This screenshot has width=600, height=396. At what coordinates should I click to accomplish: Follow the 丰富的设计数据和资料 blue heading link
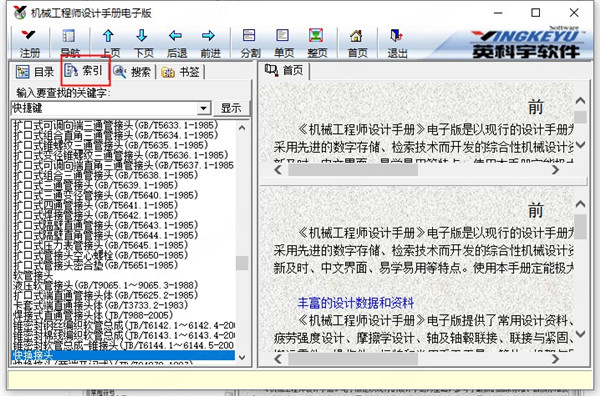coord(355,303)
